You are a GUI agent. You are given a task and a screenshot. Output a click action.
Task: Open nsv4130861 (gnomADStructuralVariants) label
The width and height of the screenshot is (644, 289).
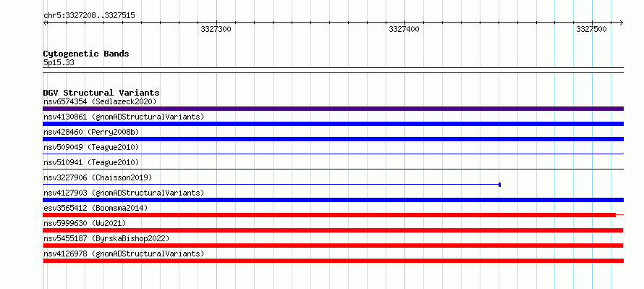coord(124,117)
